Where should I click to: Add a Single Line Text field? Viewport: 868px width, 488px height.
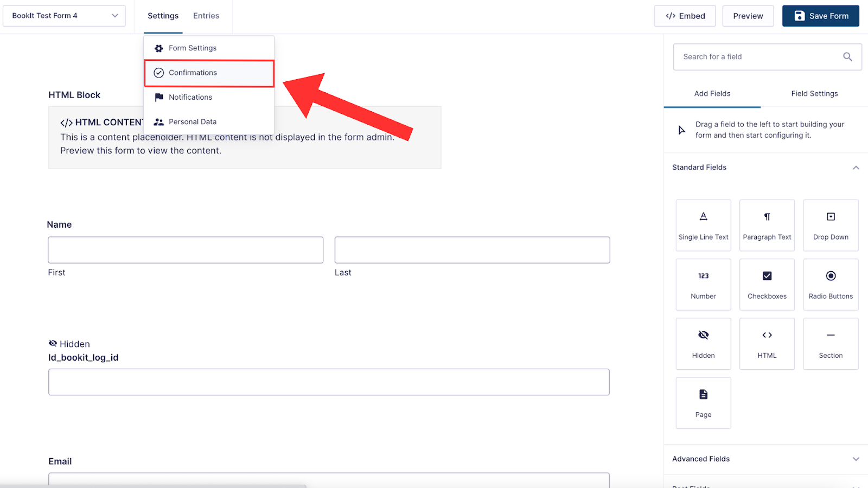click(703, 226)
